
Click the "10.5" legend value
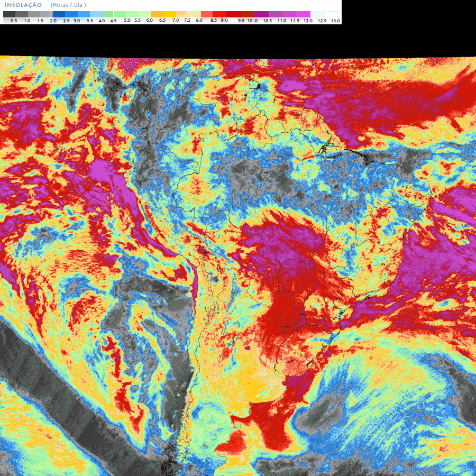(x=268, y=21)
